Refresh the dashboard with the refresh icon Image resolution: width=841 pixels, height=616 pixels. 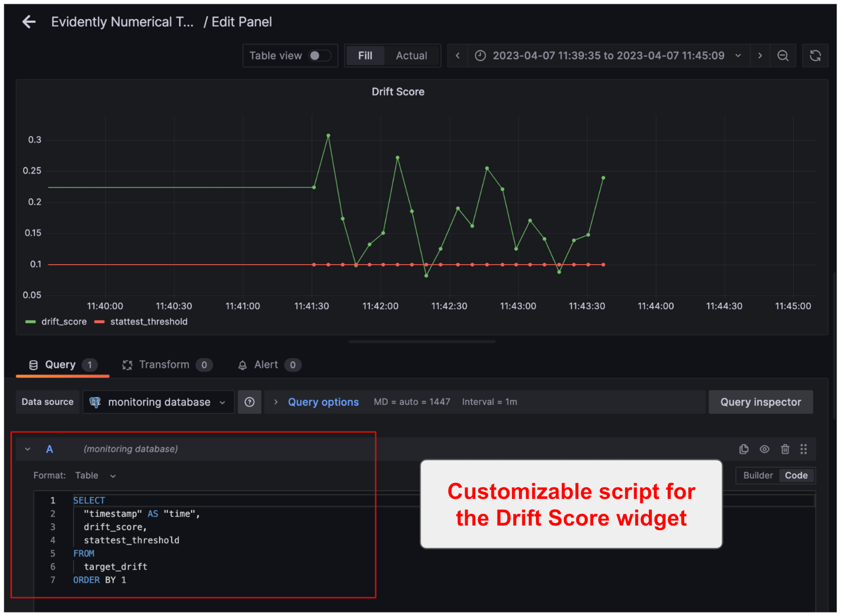click(x=815, y=55)
